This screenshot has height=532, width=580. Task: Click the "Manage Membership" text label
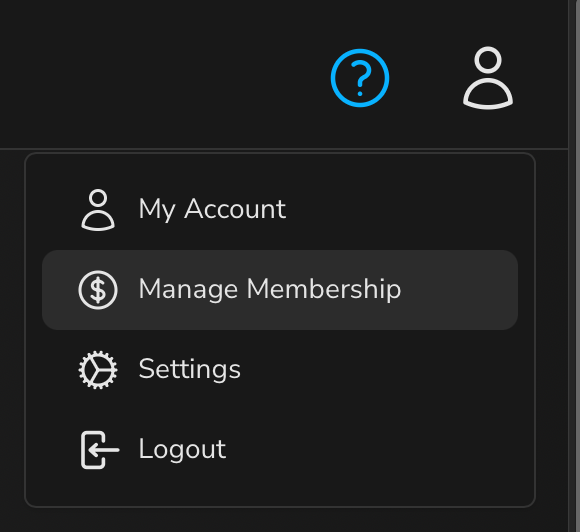click(270, 289)
